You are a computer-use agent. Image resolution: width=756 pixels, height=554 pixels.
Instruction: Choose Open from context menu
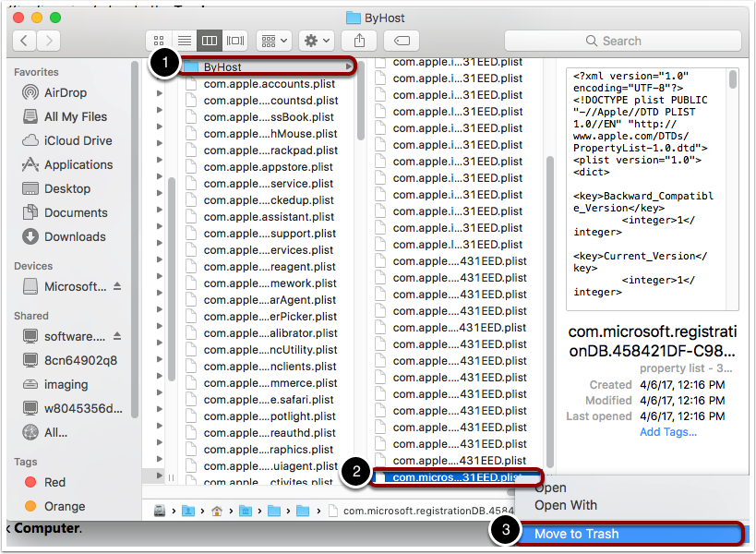coord(550,488)
